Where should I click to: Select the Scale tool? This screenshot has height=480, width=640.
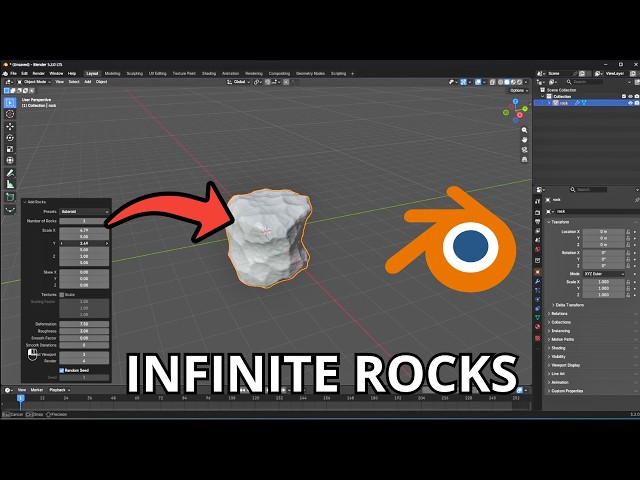coord(10,149)
